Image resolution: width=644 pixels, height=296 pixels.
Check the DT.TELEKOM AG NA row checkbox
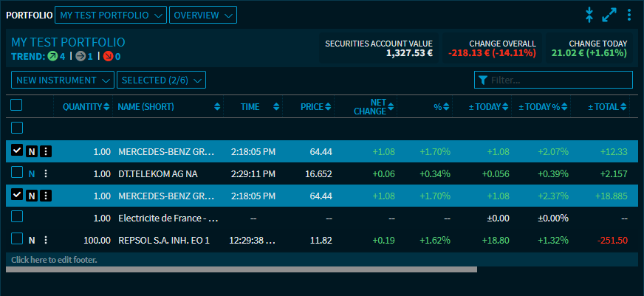(17, 173)
